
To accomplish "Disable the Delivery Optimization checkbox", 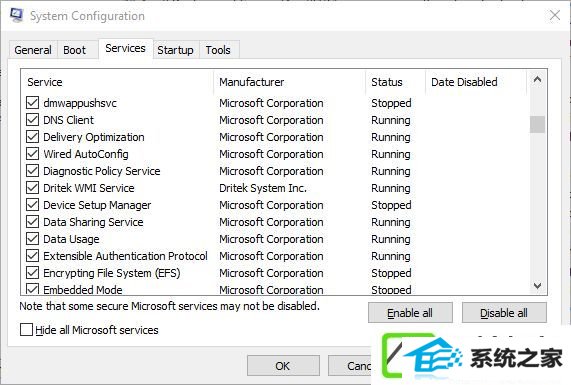I will pyautogui.click(x=32, y=137).
